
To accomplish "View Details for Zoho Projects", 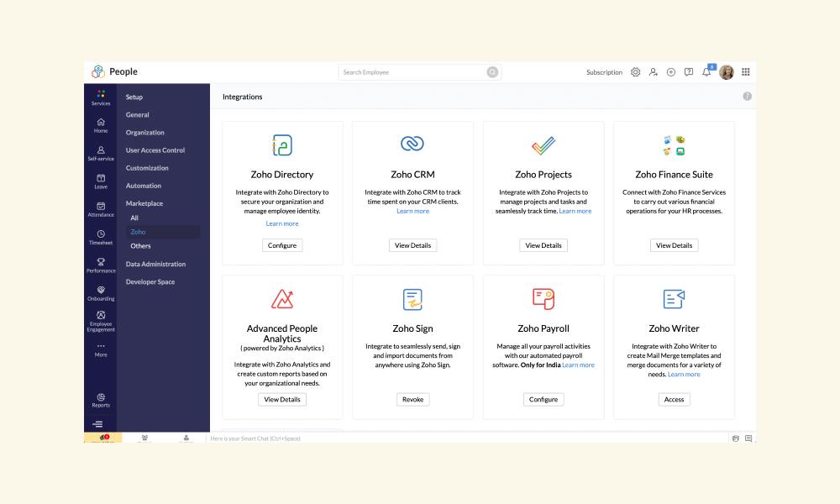I will coord(543,245).
